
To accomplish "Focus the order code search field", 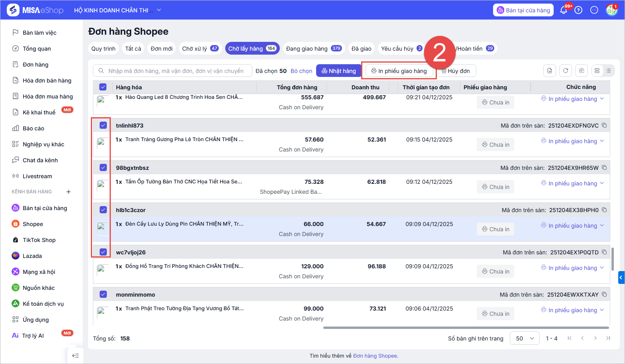I will [175, 71].
